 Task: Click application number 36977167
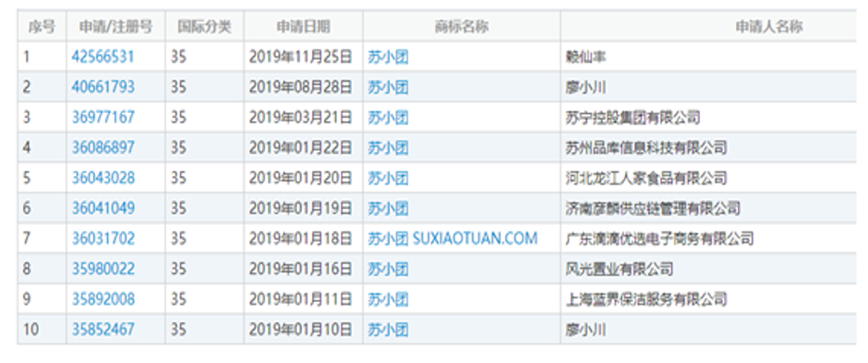pyautogui.click(x=103, y=117)
